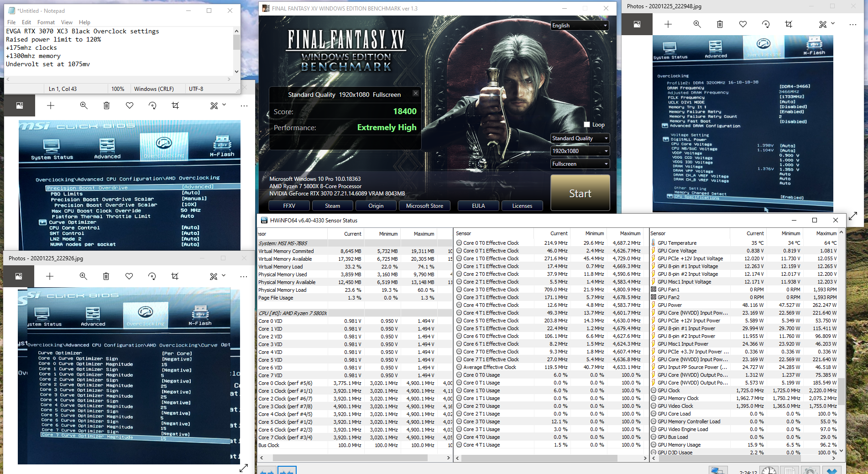Click the Start benchmark button
The width and height of the screenshot is (868, 474).
click(x=580, y=193)
